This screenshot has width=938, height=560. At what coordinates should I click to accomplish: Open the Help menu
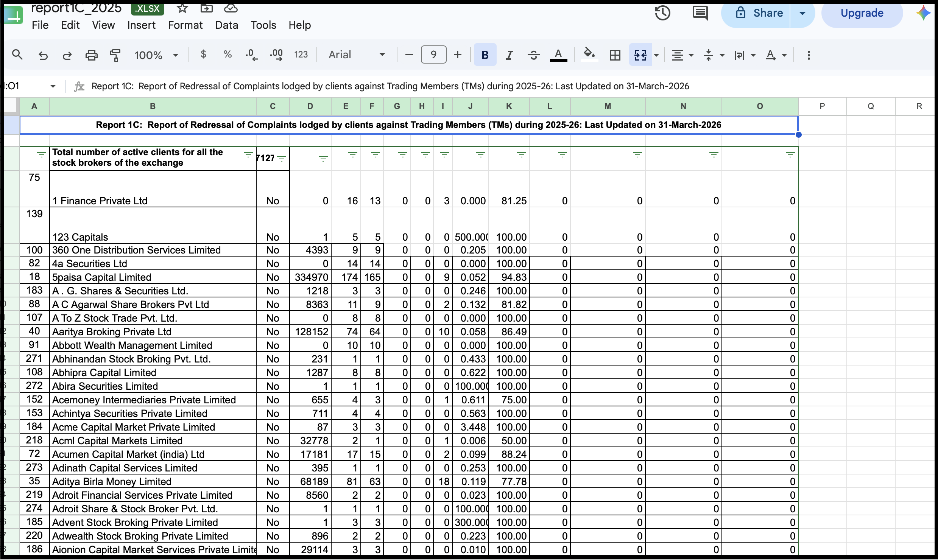(300, 25)
